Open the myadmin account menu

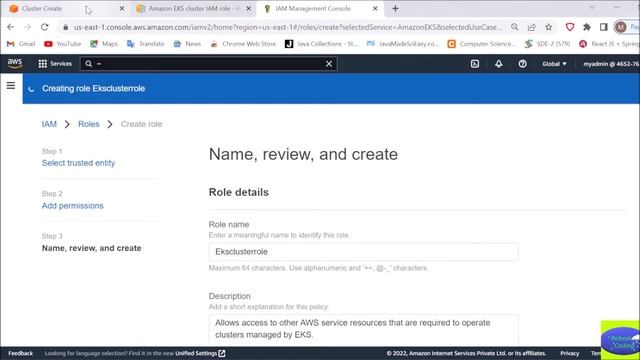coord(611,64)
